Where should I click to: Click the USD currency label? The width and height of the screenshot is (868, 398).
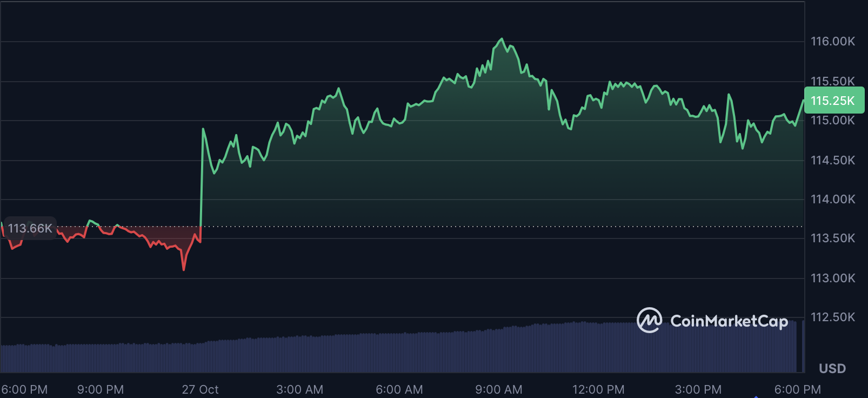[832, 369]
